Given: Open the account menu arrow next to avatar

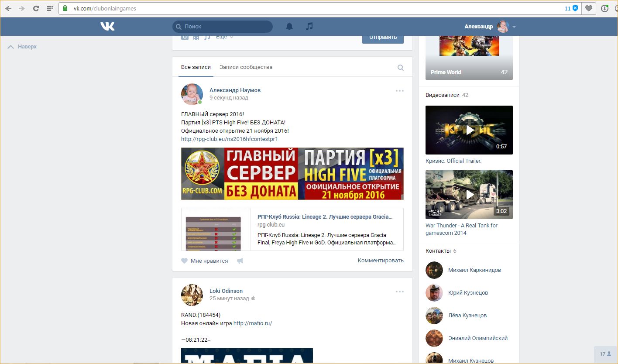Looking at the screenshot, I should tap(514, 27).
